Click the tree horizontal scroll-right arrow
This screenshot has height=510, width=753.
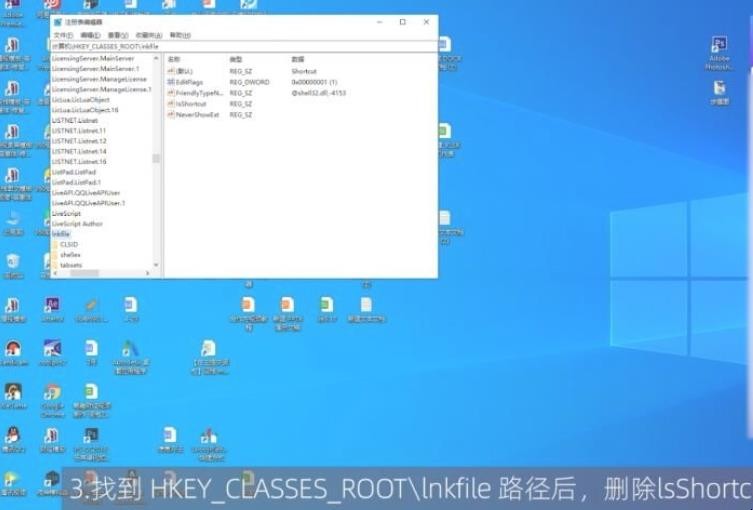[x=147, y=273]
